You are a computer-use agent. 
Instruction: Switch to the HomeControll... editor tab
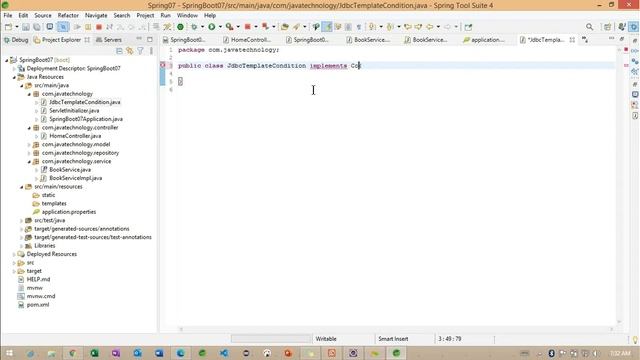pos(247,40)
